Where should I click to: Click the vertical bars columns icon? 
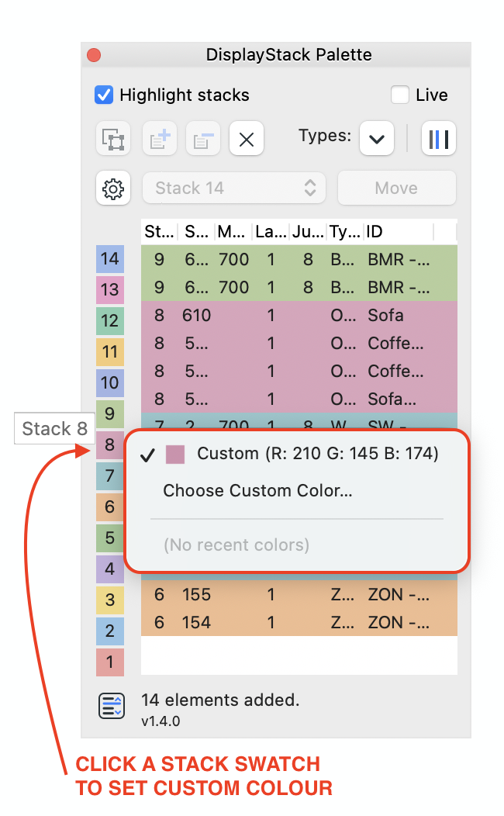438,139
